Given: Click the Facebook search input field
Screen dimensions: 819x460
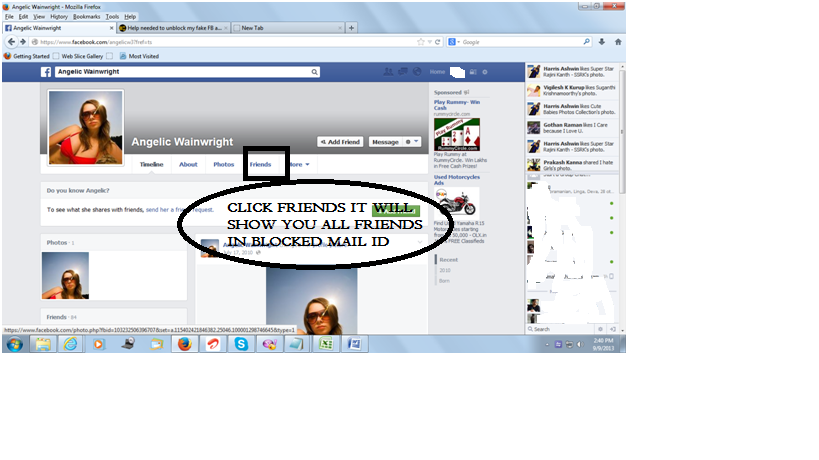Looking at the screenshot, I should pyautogui.click(x=183, y=72).
